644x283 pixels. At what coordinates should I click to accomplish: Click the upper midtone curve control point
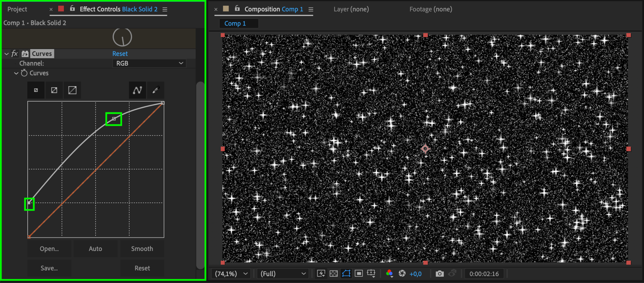(114, 119)
